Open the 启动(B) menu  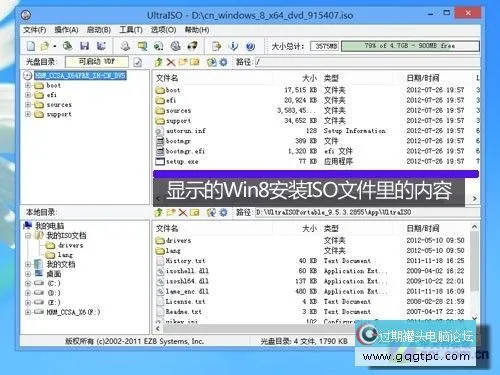99,30
